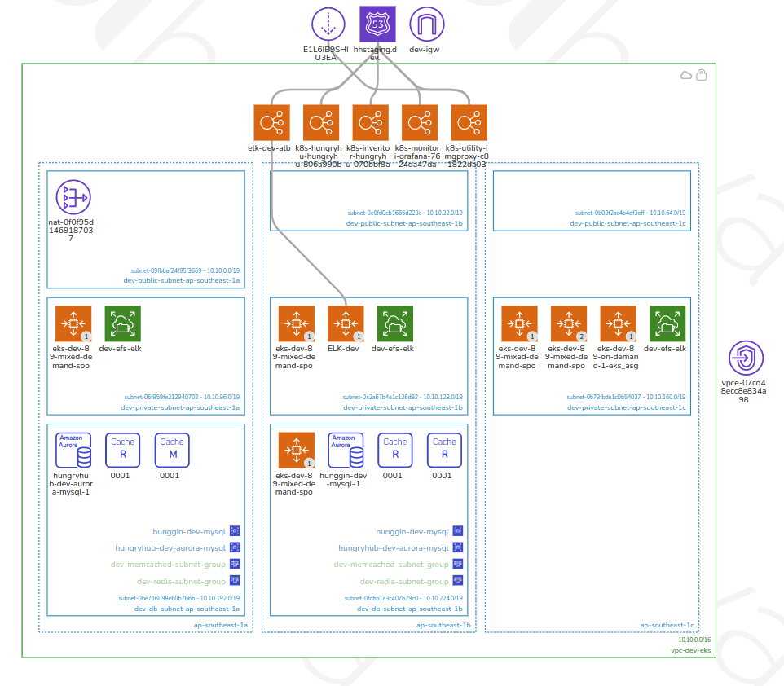The height and width of the screenshot is (686, 784).
Task: Select the Route 53 hhstaging.dev icon
Action: 377,25
